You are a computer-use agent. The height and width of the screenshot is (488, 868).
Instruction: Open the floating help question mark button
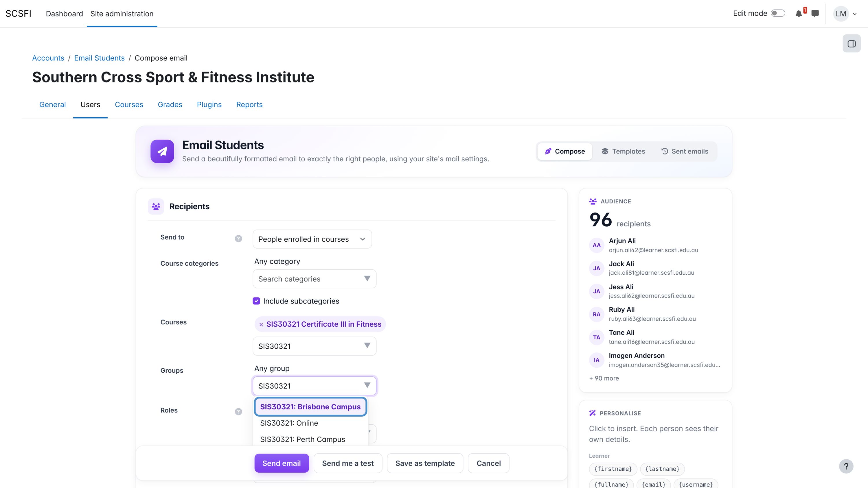[x=846, y=466]
